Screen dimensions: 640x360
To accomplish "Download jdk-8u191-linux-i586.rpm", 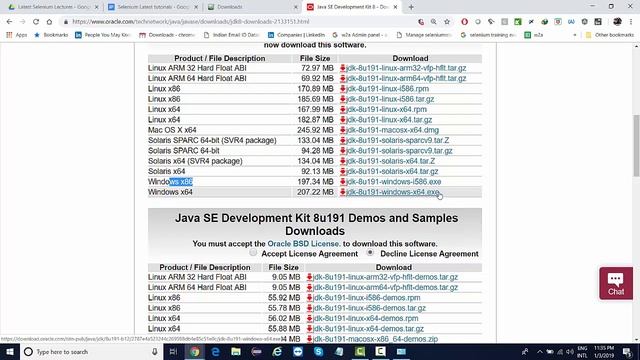I will point(387,89).
